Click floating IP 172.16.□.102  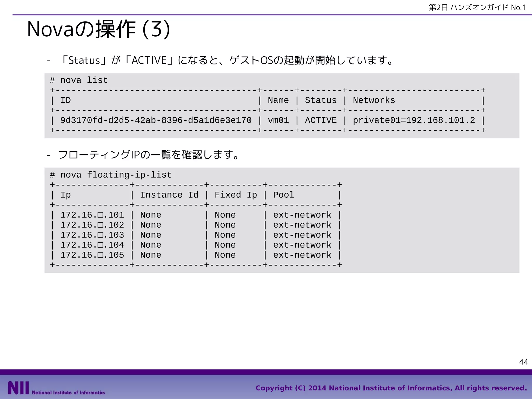(92, 225)
